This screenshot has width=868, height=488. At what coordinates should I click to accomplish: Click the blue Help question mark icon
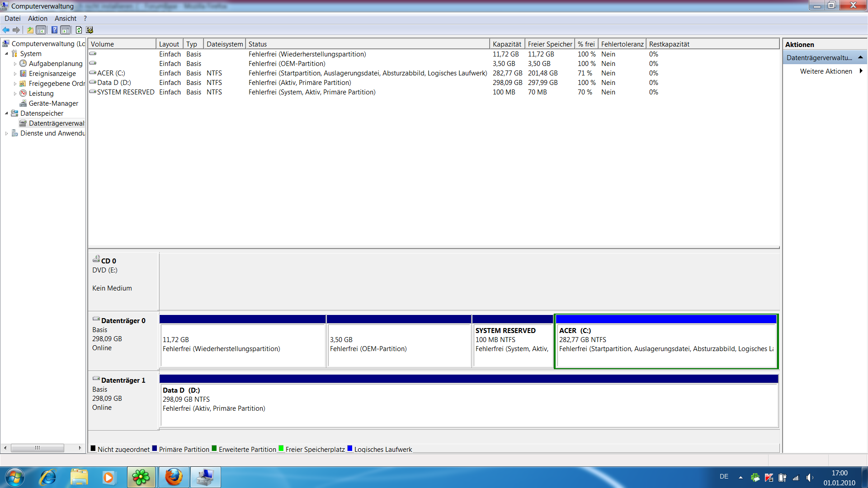(x=54, y=30)
